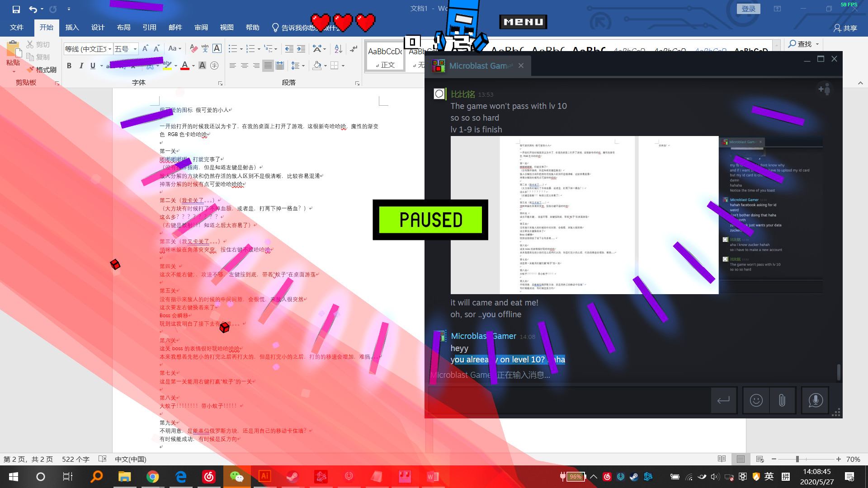Start a voice message with the microphone icon
This screenshot has height=488, width=868.
815,400
